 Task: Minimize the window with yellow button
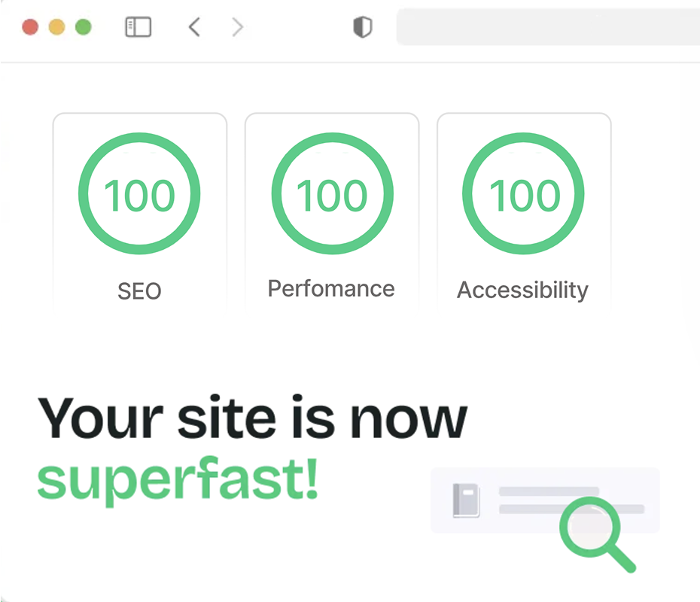coord(56,28)
